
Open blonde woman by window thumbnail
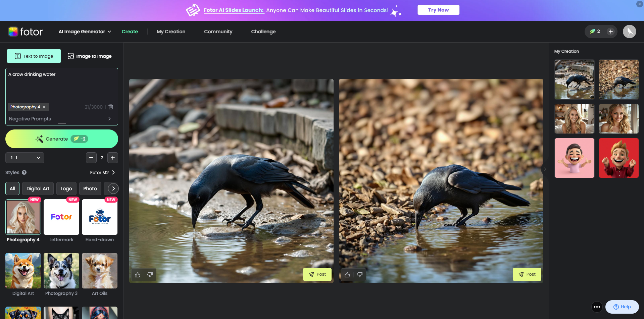pos(619,119)
